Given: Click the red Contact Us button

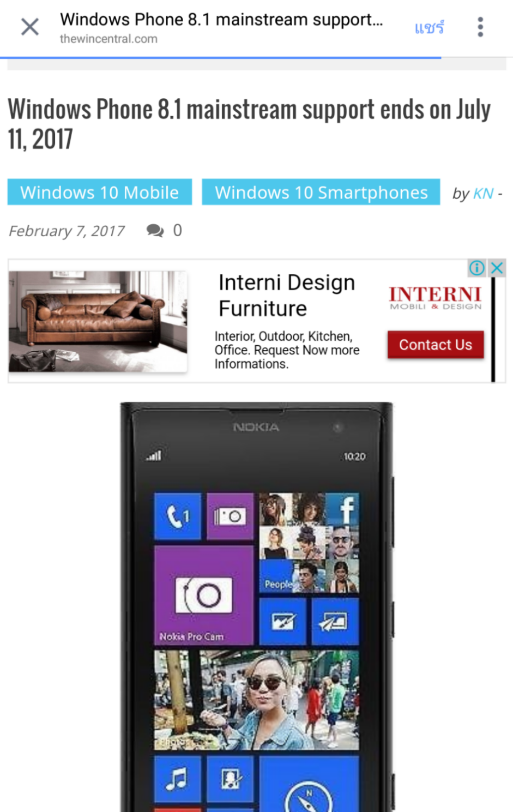Looking at the screenshot, I should click(x=436, y=345).
